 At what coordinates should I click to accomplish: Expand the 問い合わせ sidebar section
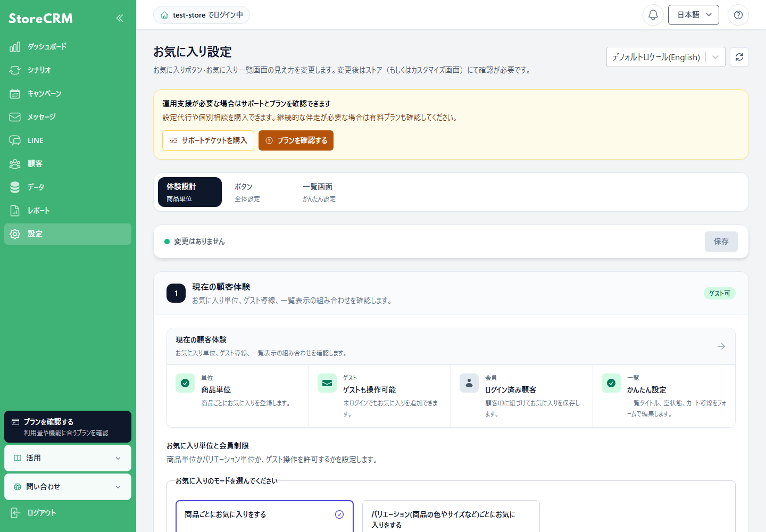click(x=68, y=487)
